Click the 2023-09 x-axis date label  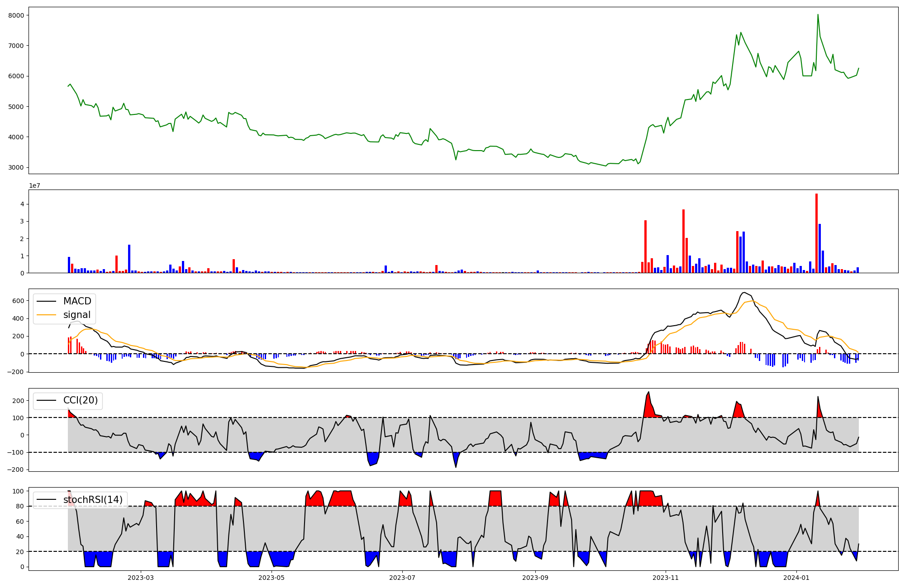[535, 578]
